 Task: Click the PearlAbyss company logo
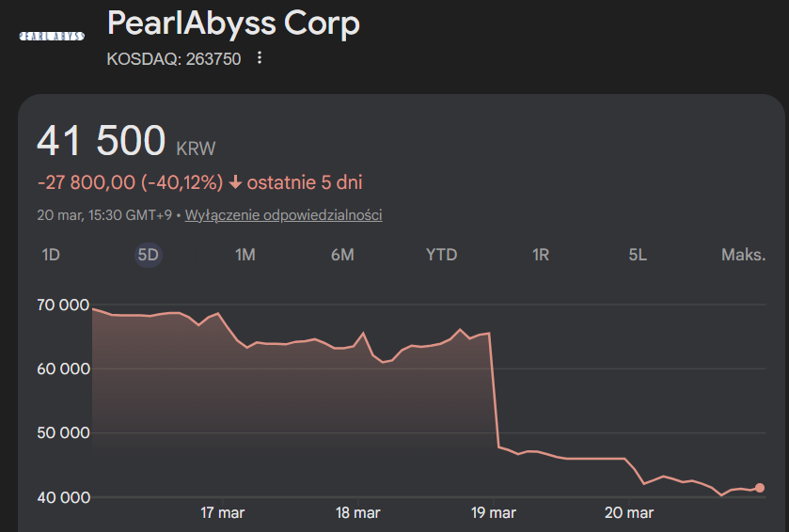pyautogui.click(x=52, y=36)
